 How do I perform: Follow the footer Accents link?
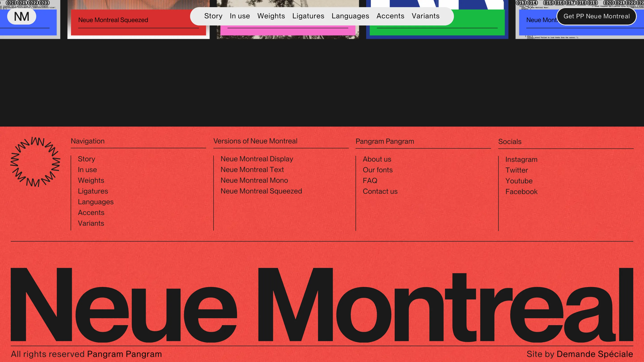[91, 213]
